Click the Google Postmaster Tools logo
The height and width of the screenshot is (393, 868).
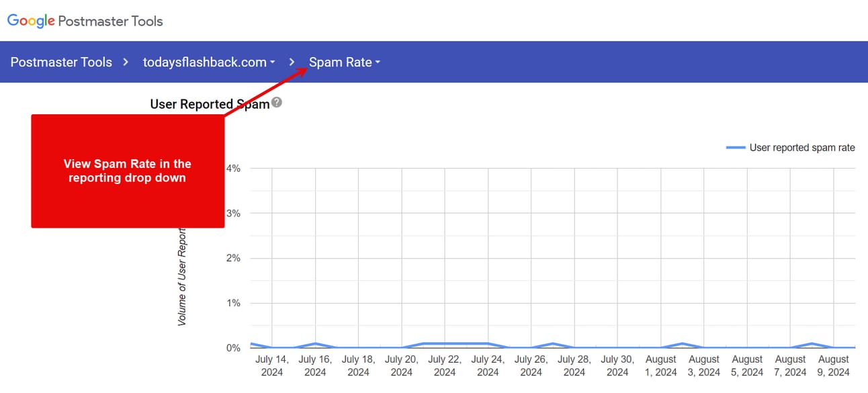[85, 21]
